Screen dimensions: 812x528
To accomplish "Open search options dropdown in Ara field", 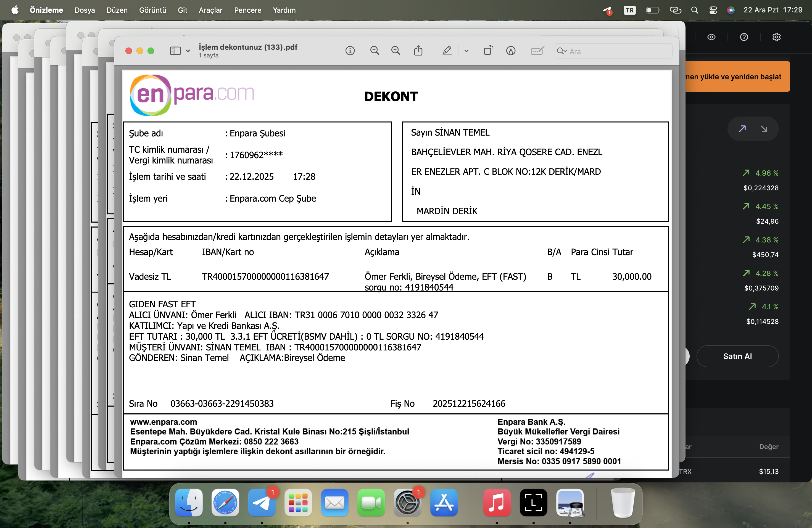I will 562,52.
